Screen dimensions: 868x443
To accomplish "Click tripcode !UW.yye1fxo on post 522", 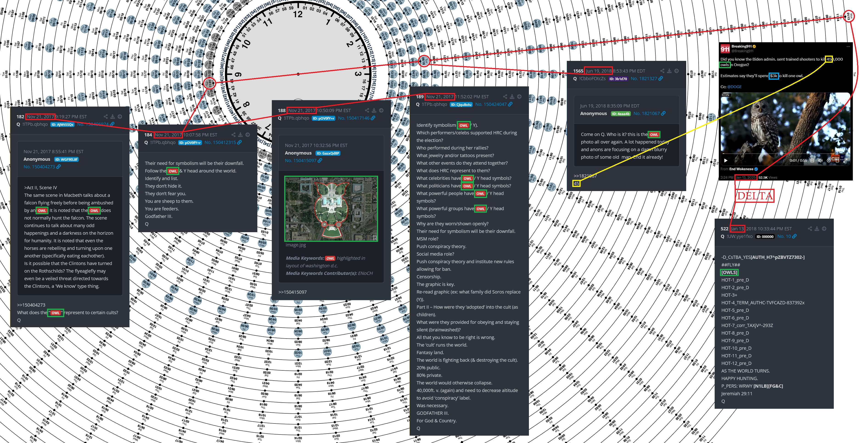I will (x=740, y=236).
